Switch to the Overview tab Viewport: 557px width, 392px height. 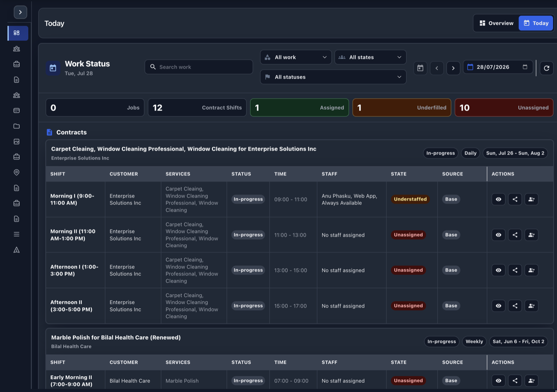[496, 23]
